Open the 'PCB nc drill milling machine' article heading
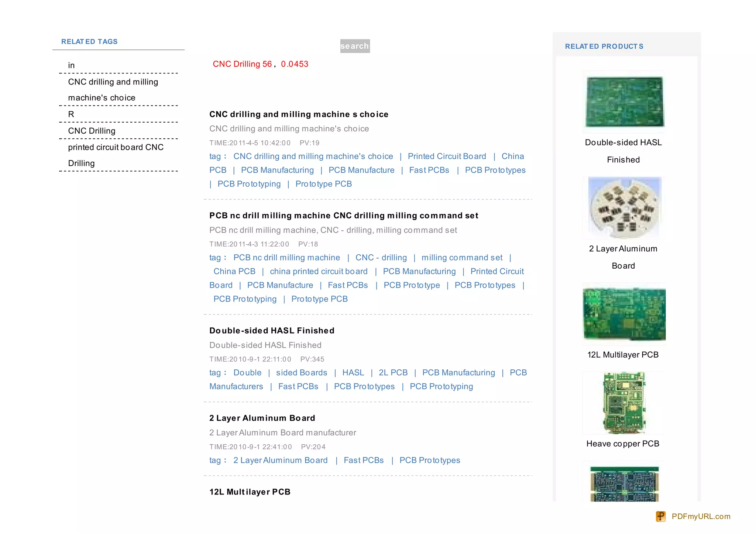Screen dimensions: 756x534 pyautogui.click(x=343, y=216)
